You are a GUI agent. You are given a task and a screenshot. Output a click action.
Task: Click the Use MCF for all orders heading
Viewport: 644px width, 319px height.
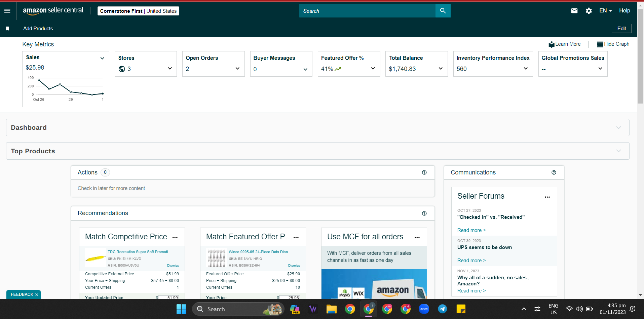[365, 237]
